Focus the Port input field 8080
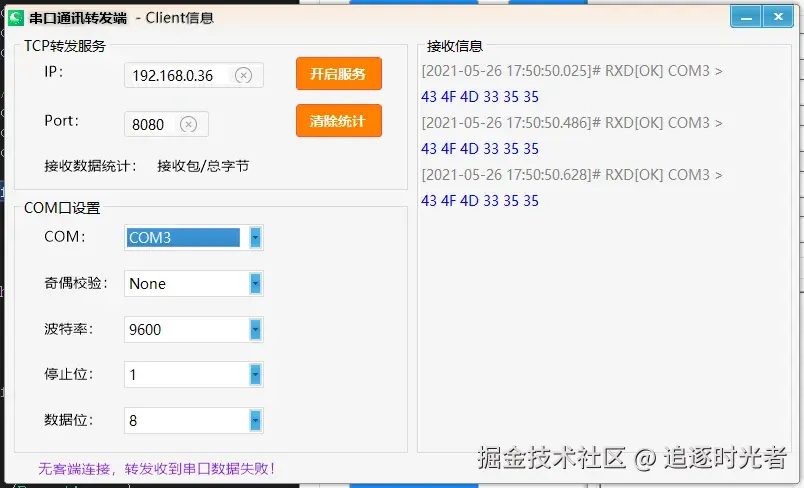The height and width of the screenshot is (488, 804). pos(166,124)
